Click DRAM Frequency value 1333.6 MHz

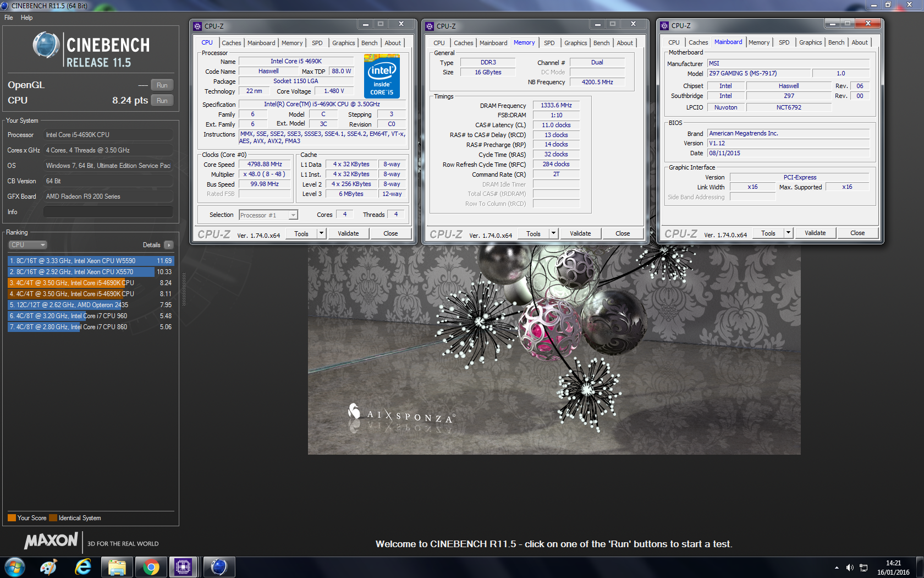coord(556,105)
